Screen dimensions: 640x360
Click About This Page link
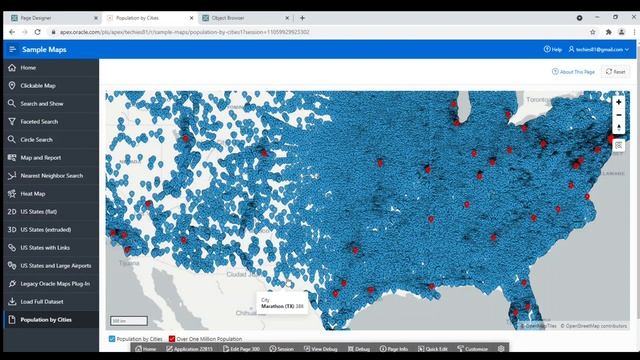(573, 72)
